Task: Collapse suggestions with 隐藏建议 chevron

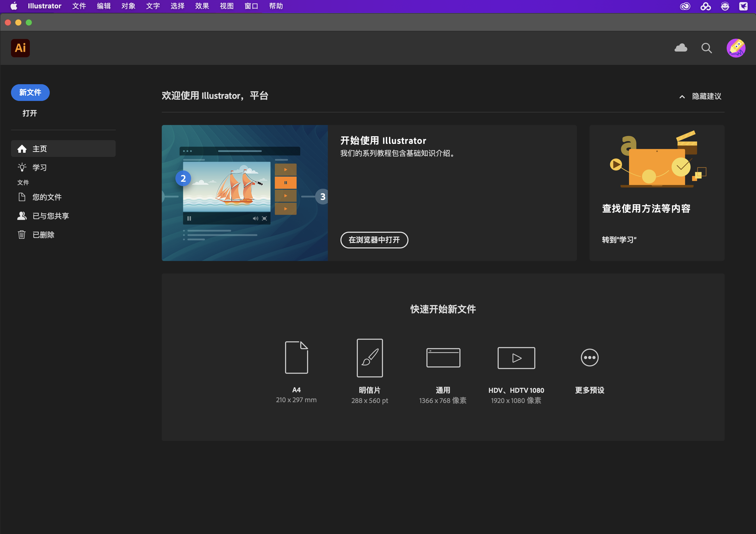Action: [x=682, y=97]
